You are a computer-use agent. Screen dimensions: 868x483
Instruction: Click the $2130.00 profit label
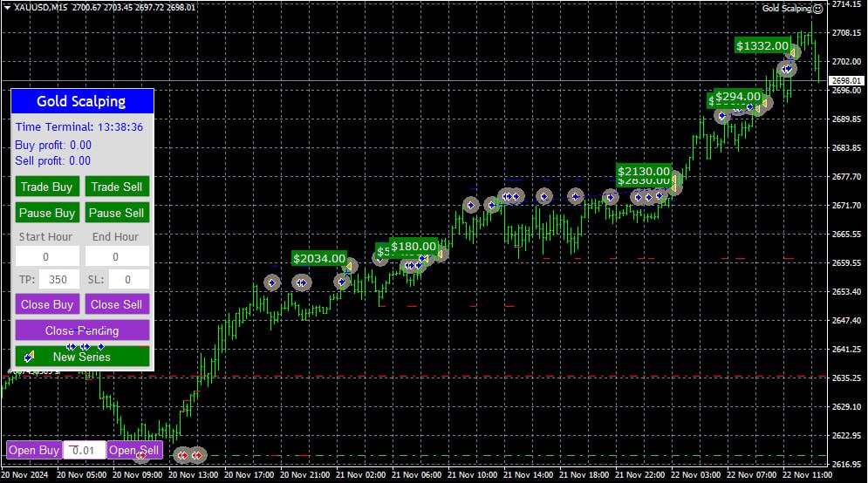tap(644, 171)
